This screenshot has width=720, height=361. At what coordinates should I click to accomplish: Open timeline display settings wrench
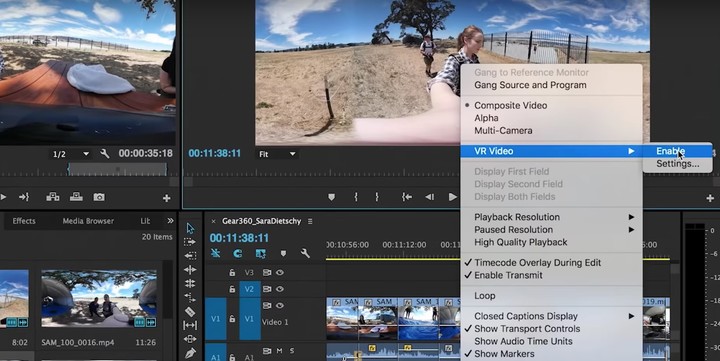click(x=305, y=253)
